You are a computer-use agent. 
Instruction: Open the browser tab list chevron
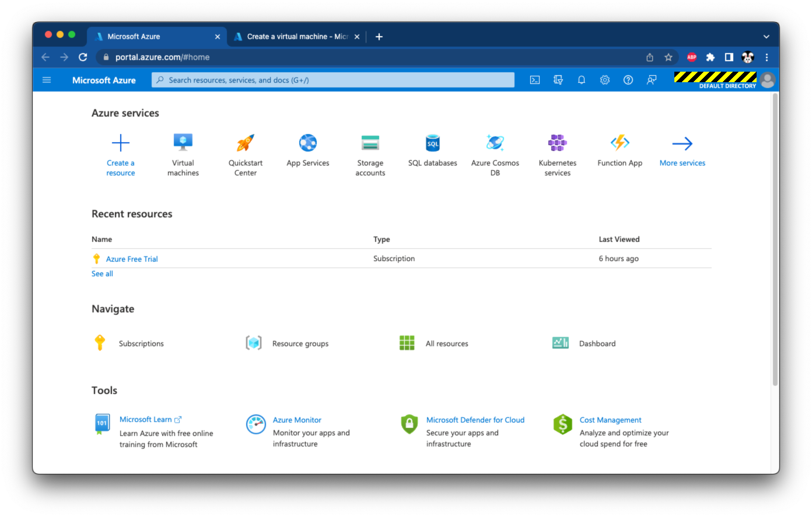coord(766,37)
